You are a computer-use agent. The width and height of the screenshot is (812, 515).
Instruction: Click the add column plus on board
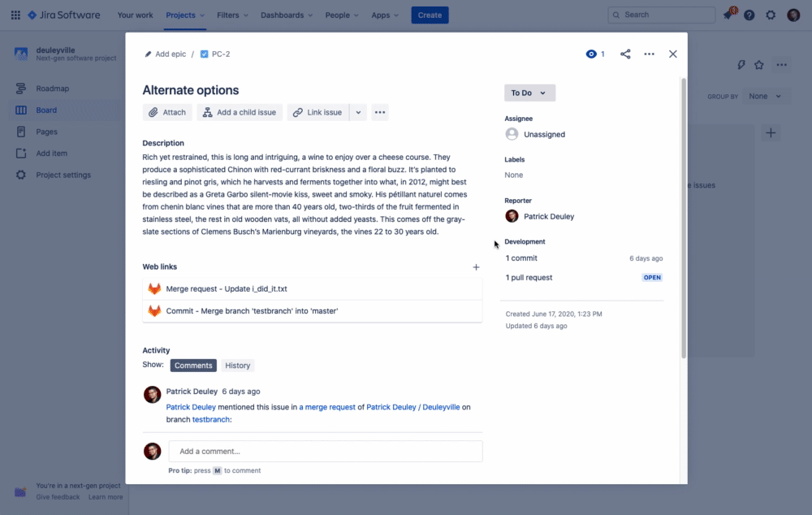click(x=771, y=133)
